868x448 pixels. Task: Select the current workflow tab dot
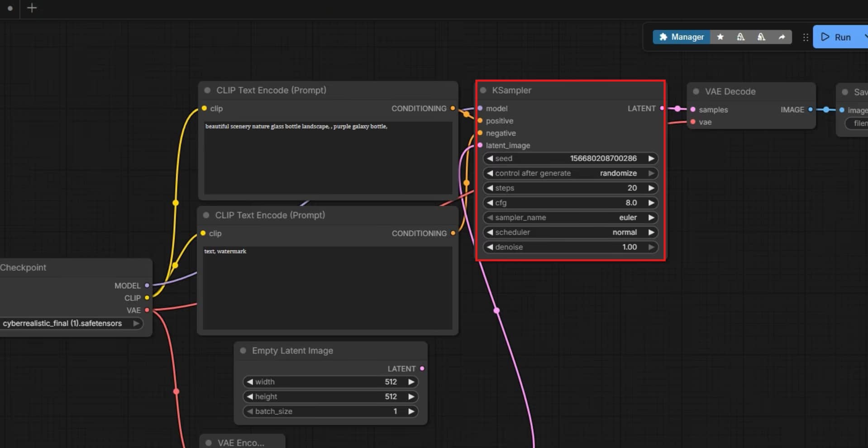click(x=10, y=8)
